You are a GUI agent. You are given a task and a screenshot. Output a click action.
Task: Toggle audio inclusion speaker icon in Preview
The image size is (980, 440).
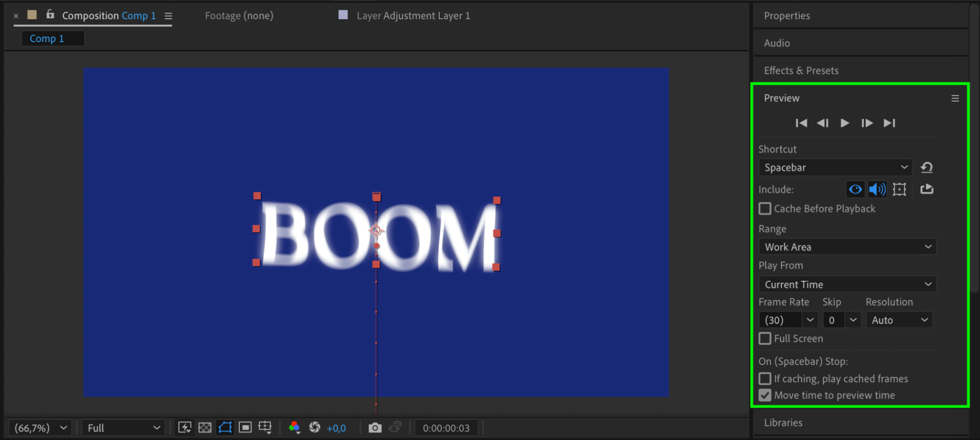coord(877,189)
